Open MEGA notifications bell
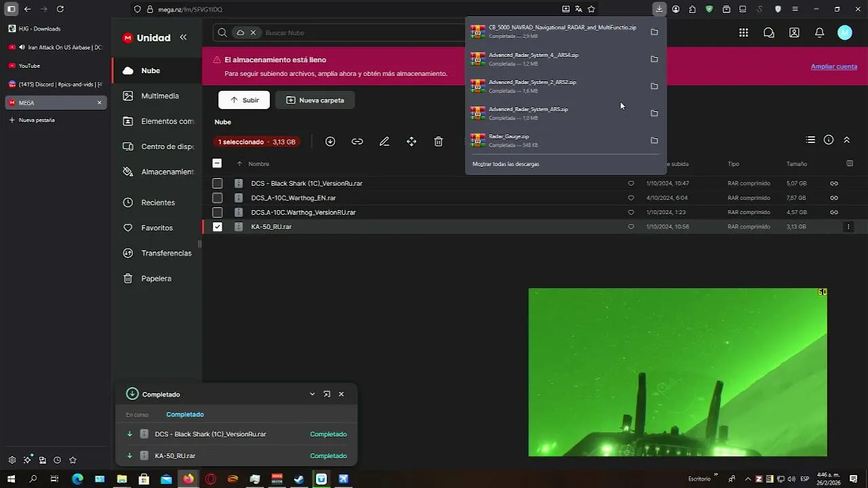Screen dimensions: 868x488 (819, 33)
